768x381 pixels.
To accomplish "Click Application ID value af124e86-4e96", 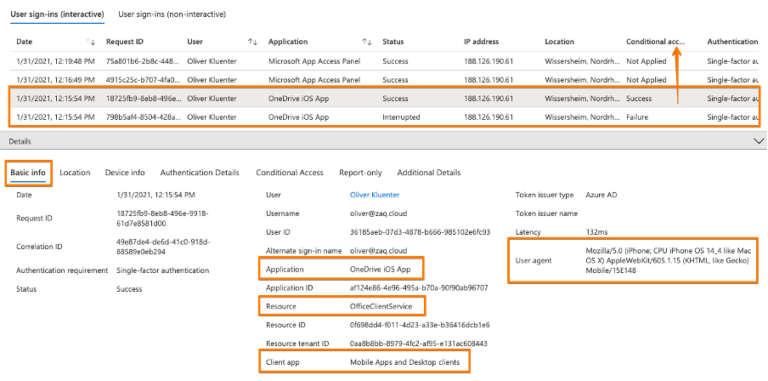I will click(419, 288).
